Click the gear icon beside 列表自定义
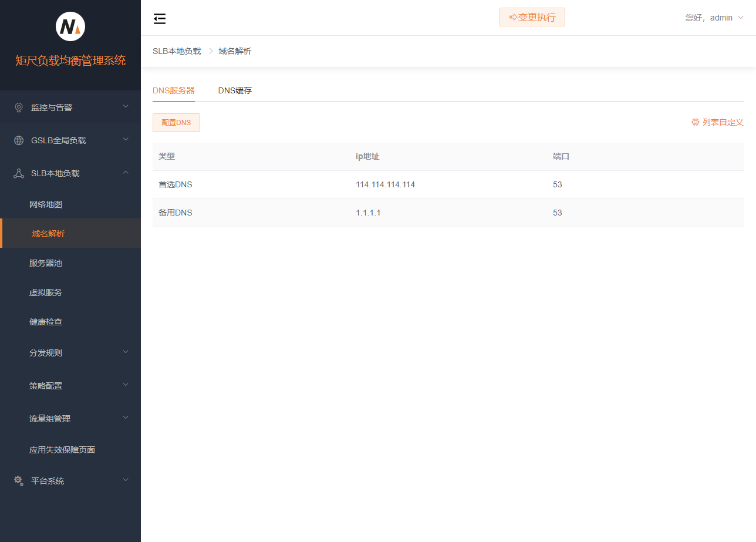Screen dimensions: 756x542 695,122
